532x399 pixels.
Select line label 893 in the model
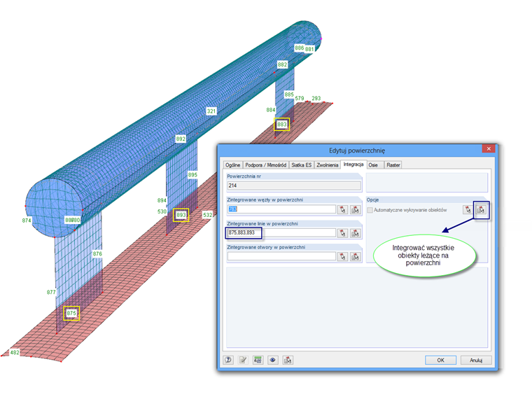(181, 215)
